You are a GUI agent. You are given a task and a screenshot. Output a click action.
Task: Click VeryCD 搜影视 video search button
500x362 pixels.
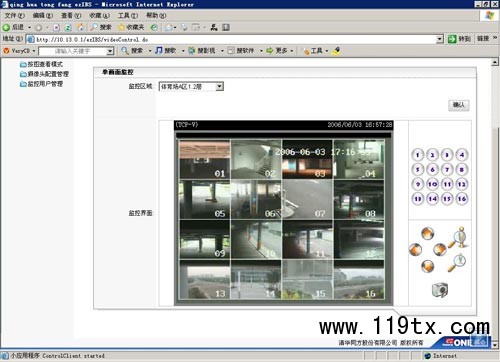pos(202,51)
